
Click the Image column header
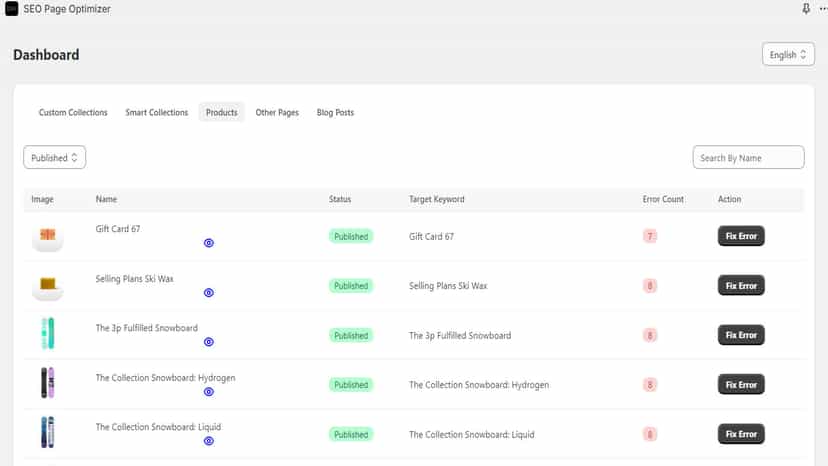42,199
